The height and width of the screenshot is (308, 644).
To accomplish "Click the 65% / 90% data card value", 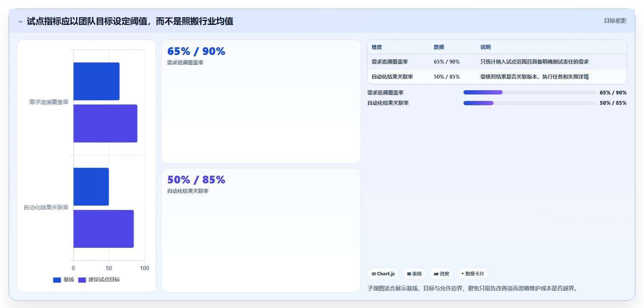I will click(196, 52).
